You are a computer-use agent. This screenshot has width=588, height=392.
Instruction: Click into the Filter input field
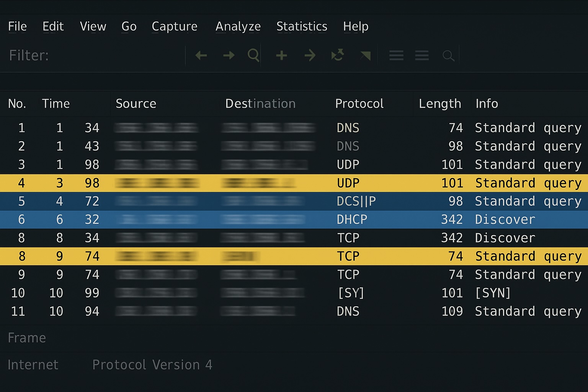coord(115,56)
